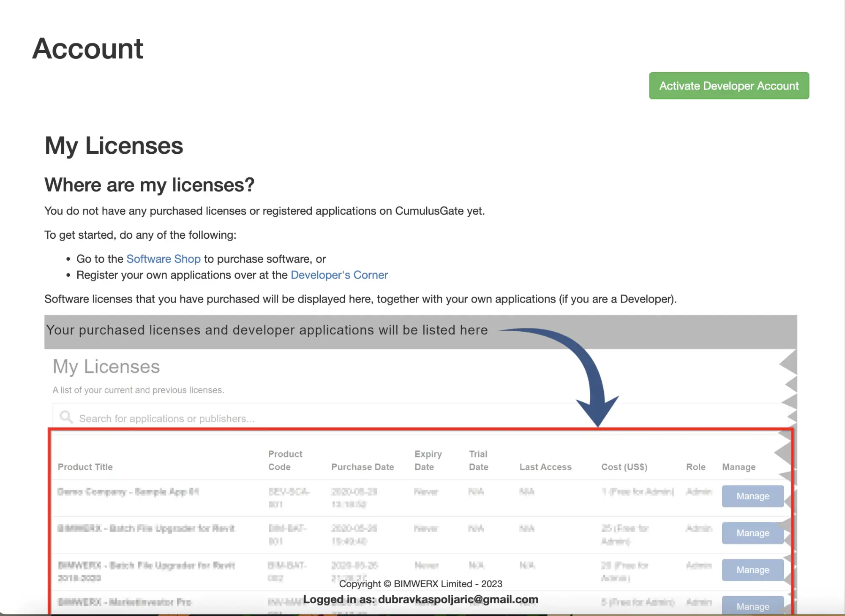Click Manage for the Demo Company Sample App row
The height and width of the screenshot is (616, 845).
coord(753,496)
